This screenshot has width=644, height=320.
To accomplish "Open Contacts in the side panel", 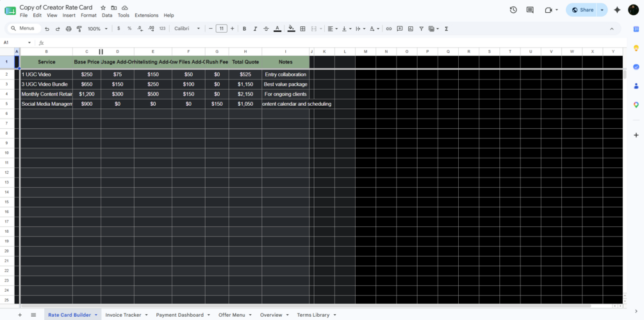I will [636, 86].
